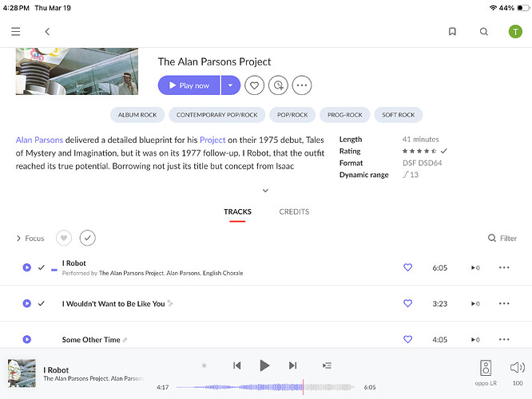The image size is (532, 399).
Task: Add album to queue/playlist using clock-plus icon
Action: click(278, 85)
